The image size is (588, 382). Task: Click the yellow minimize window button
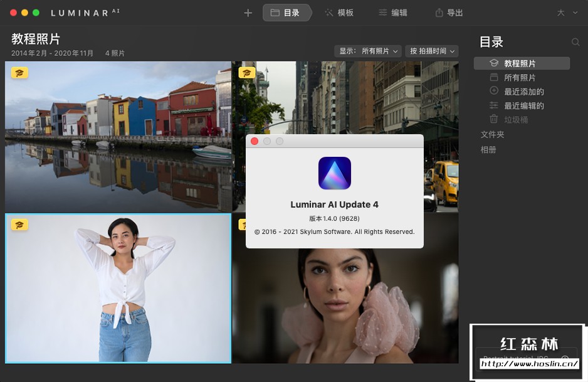(x=24, y=13)
